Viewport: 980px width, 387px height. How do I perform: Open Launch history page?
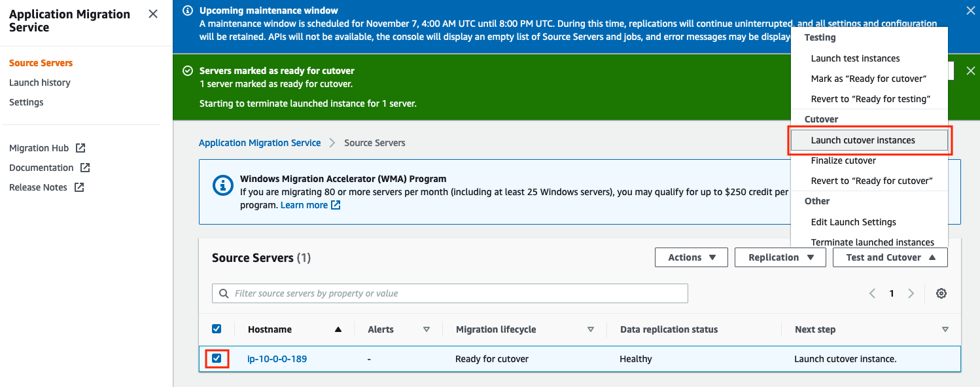[39, 83]
